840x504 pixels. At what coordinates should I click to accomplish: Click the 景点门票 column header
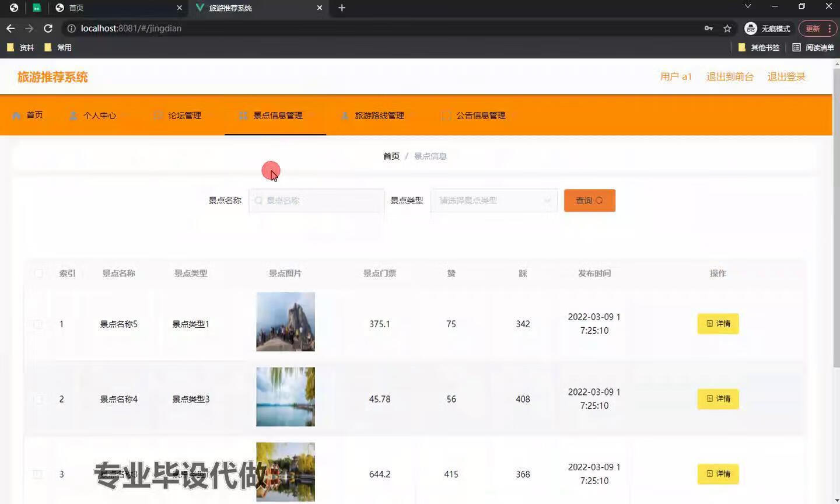(380, 273)
